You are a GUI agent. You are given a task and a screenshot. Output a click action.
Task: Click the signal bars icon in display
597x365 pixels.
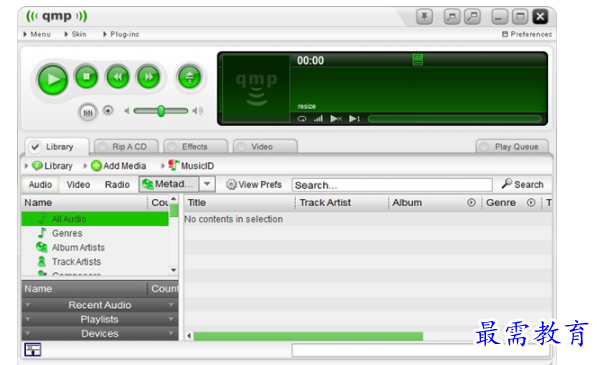[x=318, y=119]
